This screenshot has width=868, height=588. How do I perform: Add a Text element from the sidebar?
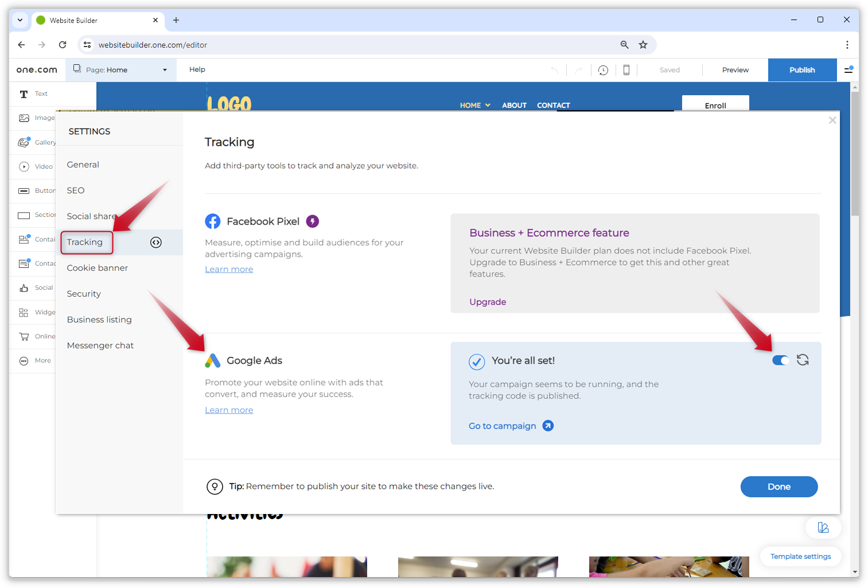(x=24, y=94)
